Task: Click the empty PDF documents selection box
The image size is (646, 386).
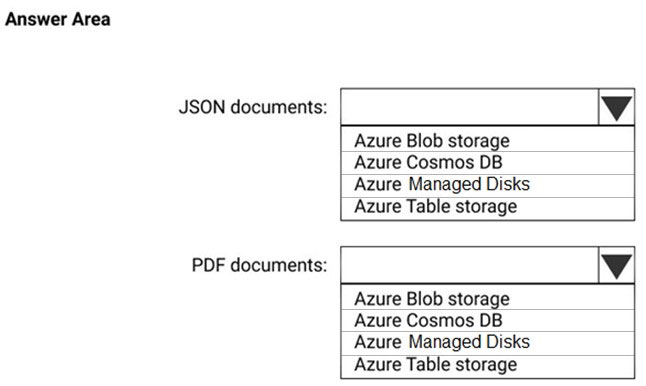Action: (x=469, y=265)
